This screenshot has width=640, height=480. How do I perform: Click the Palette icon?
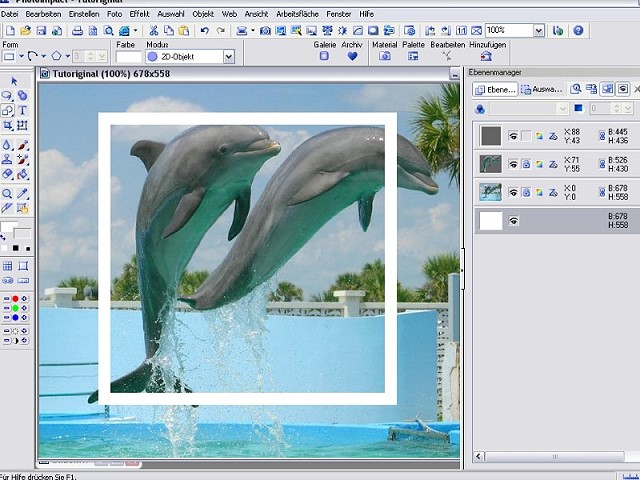pos(413,56)
